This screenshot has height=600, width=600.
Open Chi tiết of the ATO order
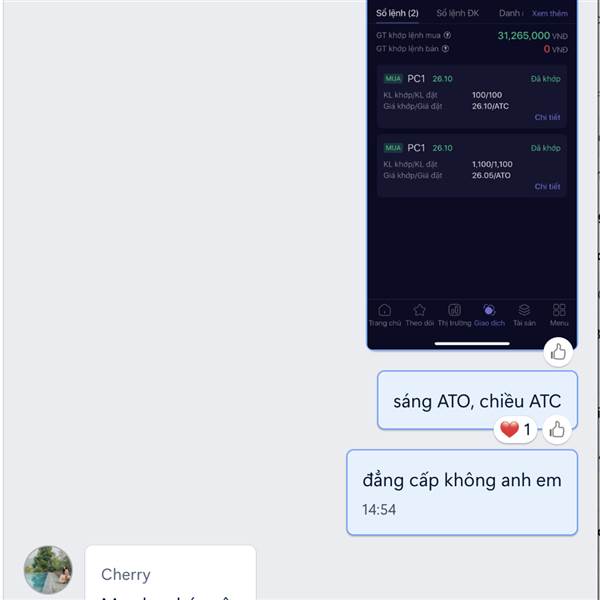[x=547, y=186]
